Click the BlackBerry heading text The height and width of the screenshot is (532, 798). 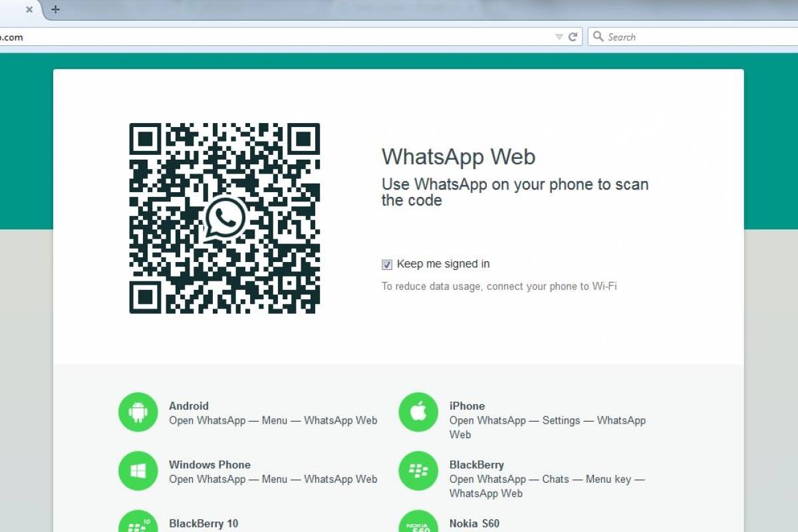[477, 465]
